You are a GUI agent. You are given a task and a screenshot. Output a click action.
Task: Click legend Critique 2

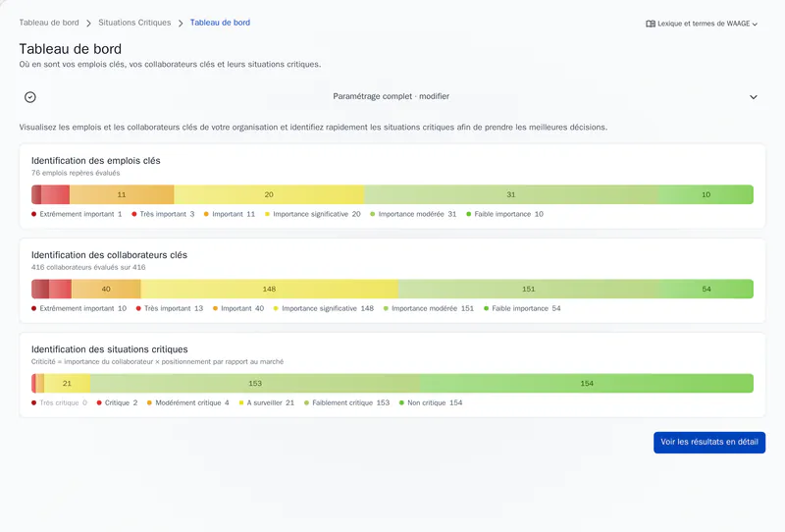(x=117, y=402)
